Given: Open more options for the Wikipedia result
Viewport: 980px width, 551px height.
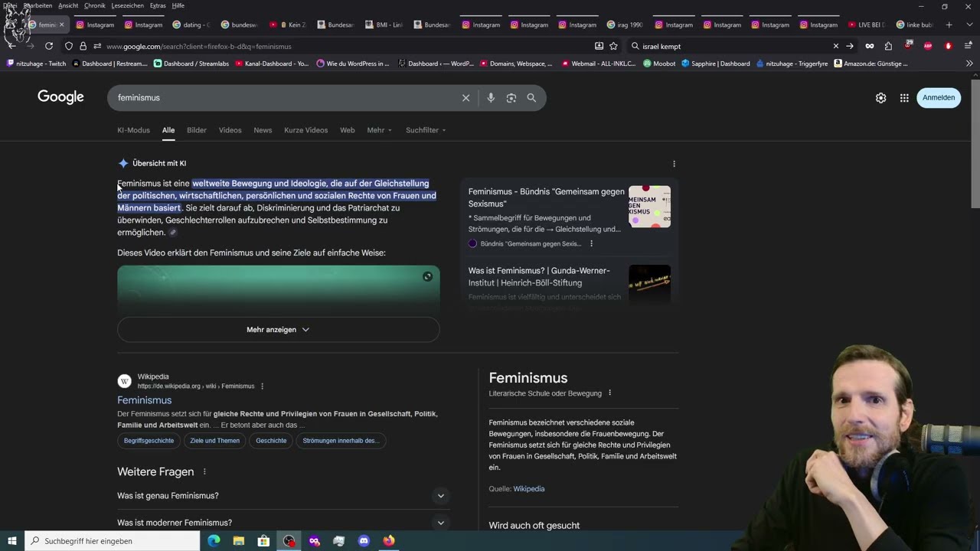Looking at the screenshot, I should click(x=262, y=386).
